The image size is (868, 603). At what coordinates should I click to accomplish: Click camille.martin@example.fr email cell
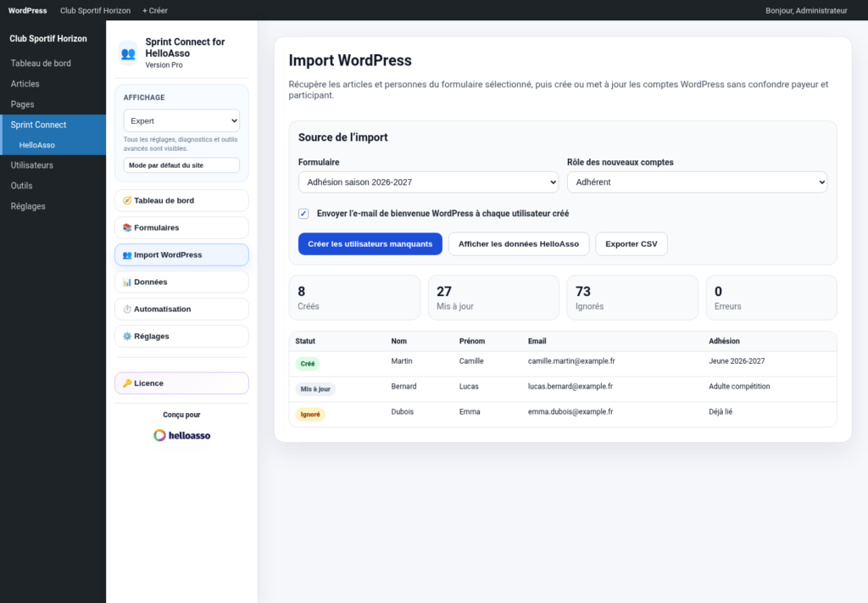[571, 361]
